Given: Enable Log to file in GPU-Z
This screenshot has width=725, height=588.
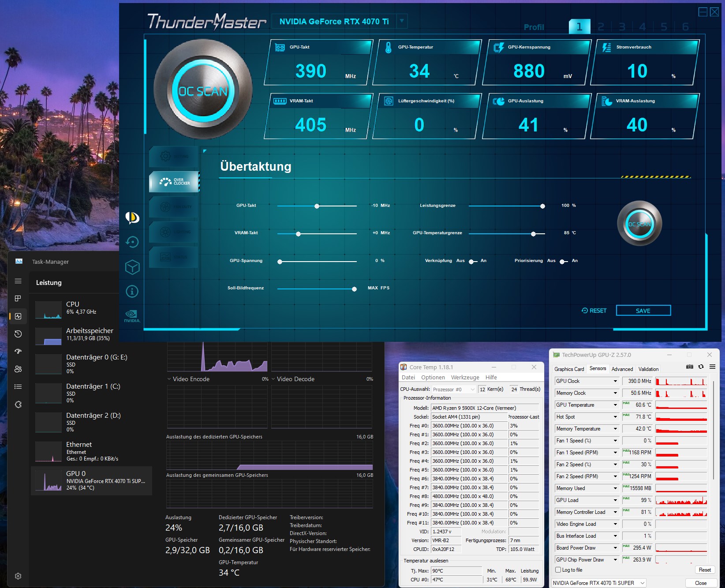Looking at the screenshot, I should tap(558, 570).
